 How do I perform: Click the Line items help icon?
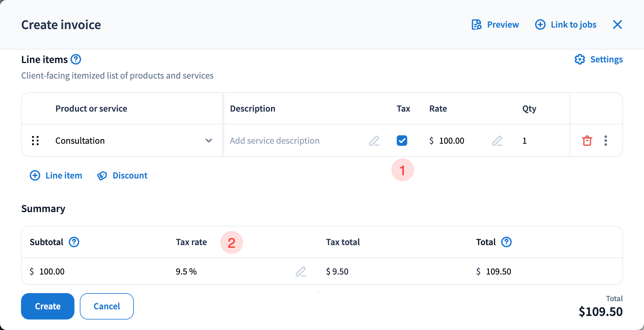click(x=76, y=59)
